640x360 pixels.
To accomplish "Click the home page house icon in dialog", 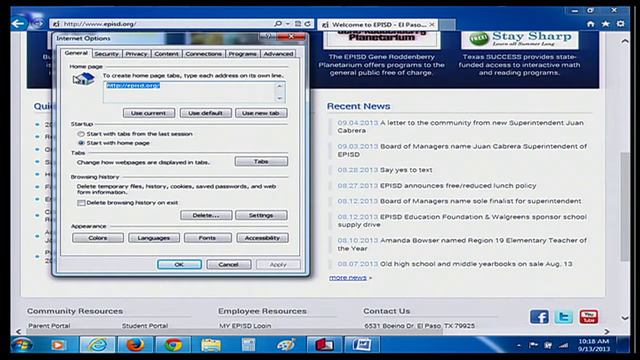I will point(84,78).
